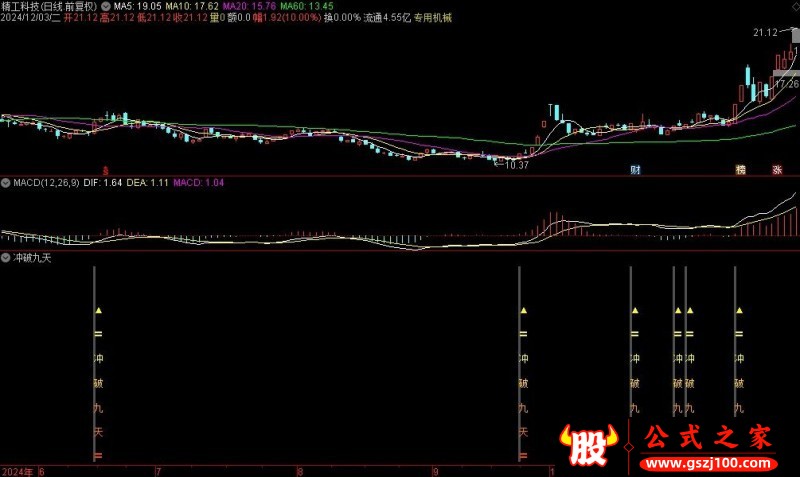
Task: Click the low price 低21.12 value
Action: point(154,18)
